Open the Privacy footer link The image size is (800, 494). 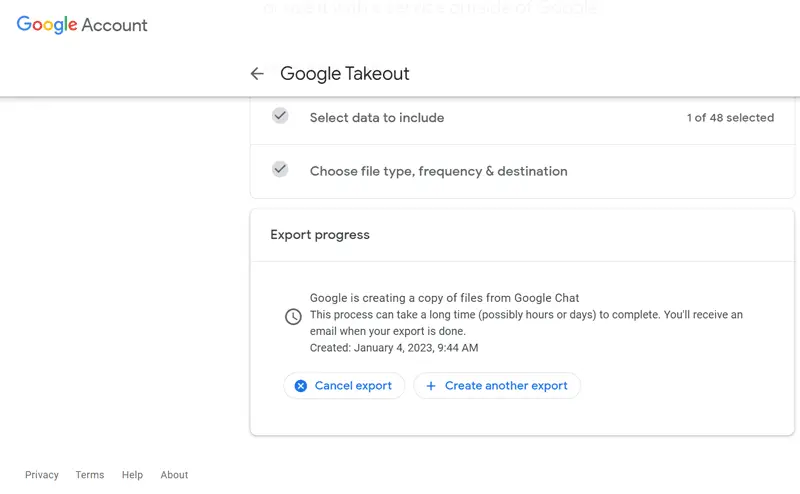(42, 475)
